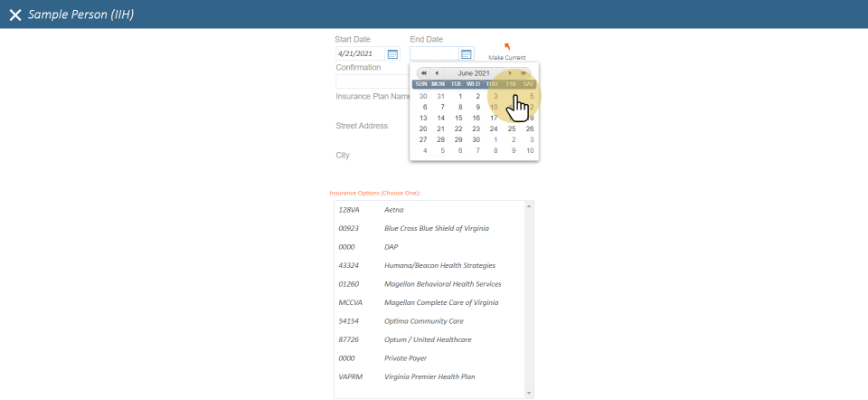Click insurance list scroll-up arrow
This screenshot has height=400, width=868.
[529, 205]
